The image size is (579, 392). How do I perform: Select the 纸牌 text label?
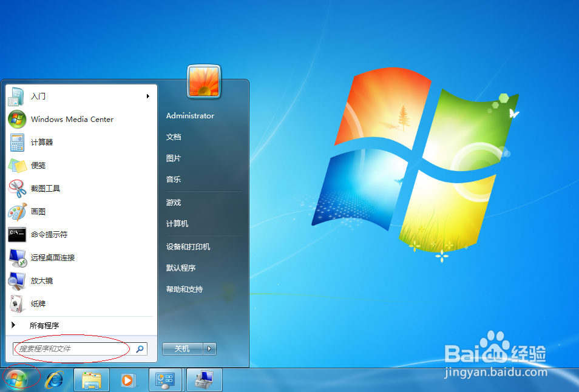(x=38, y=304)
